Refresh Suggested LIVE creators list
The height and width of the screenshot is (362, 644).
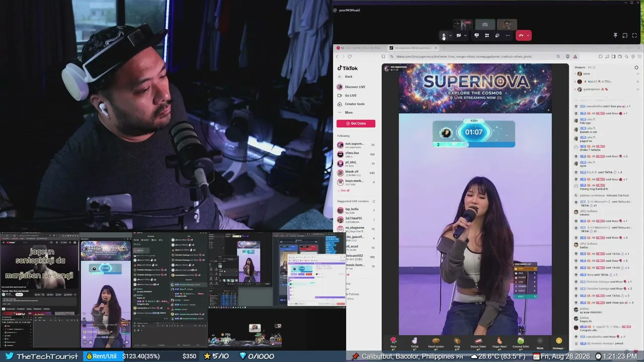tap(373, 201)
